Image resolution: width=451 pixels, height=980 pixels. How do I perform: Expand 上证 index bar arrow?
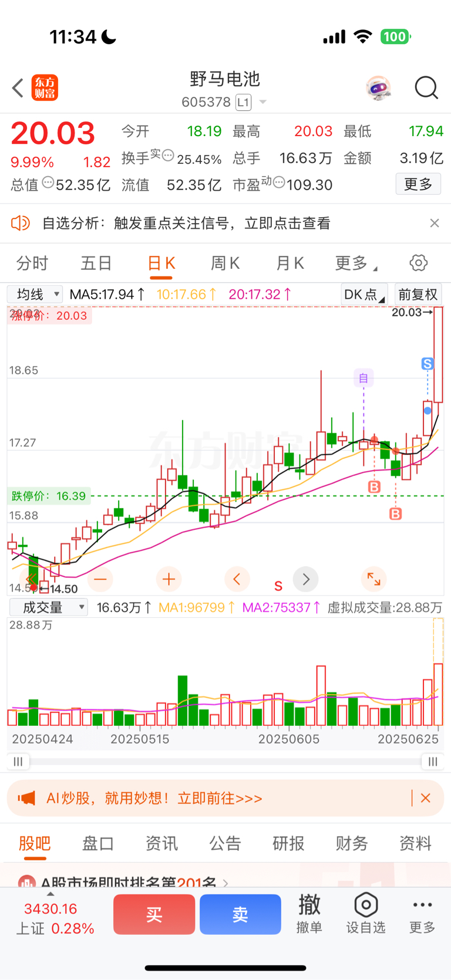51,894
